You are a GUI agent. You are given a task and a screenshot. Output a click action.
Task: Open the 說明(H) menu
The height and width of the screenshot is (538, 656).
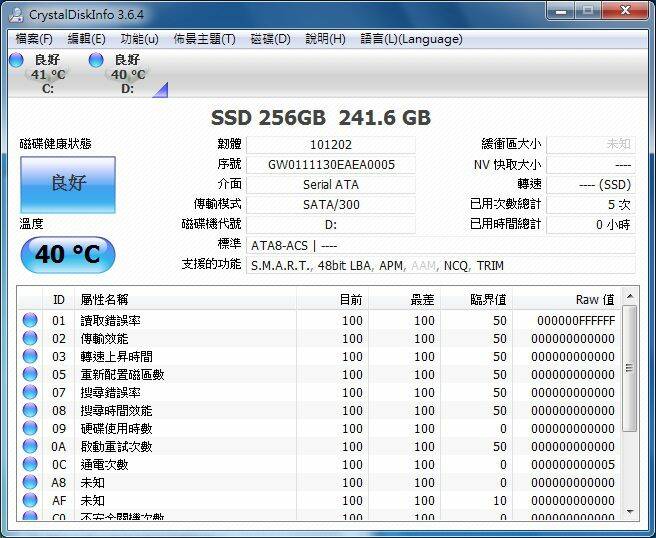click(325, 39)
